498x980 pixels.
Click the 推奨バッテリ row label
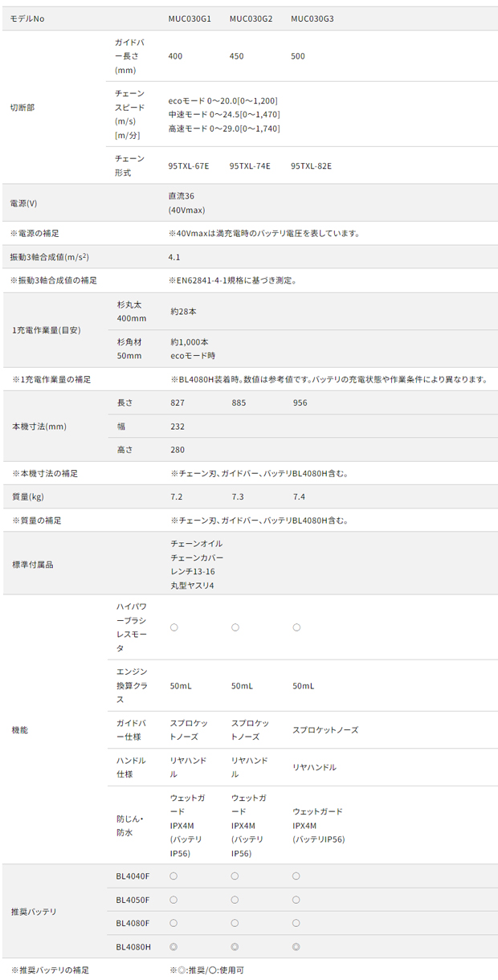(x=35, y=912)
